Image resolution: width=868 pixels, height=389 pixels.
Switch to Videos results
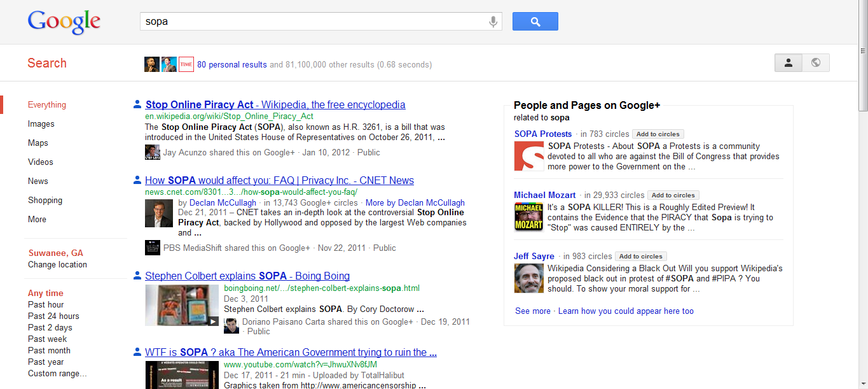(x=41, y=162)
